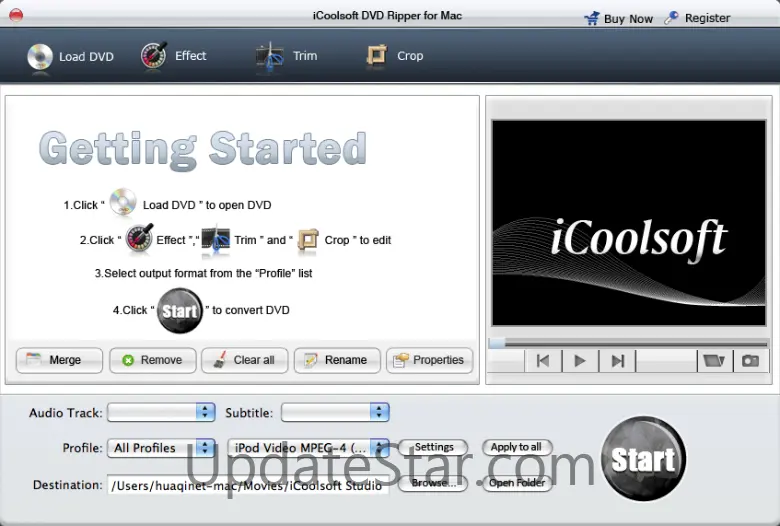Skip to next chapter in preview player
The height and width of the screenshot is (526, 780).
[x=617, y=361]
